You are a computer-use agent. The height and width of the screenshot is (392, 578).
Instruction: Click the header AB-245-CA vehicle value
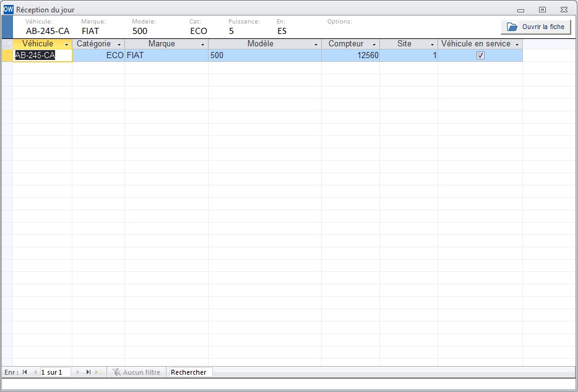coord(48,31)
